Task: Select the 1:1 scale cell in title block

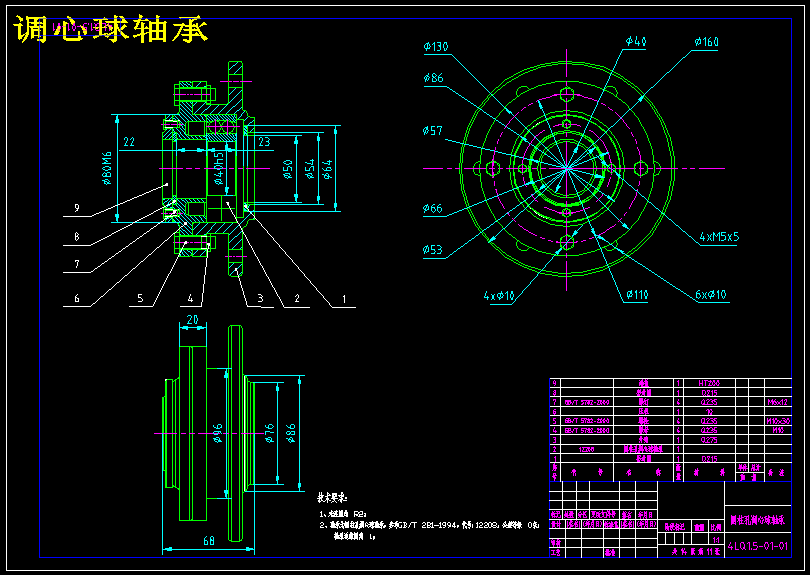Action: pyautogui.click(x=716, y=539)
